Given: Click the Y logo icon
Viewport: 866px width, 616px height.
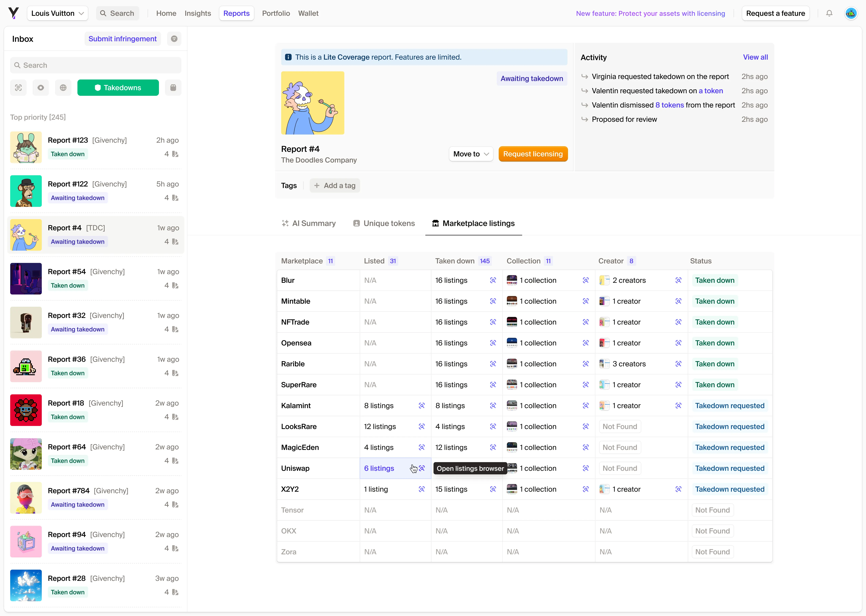Looking at the screenshot, I should pos(14,13).
